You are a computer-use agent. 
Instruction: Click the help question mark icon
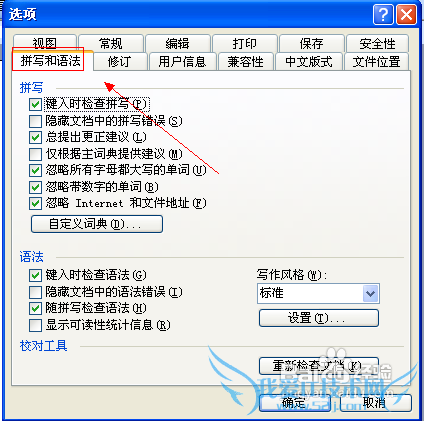click(383, 14)
